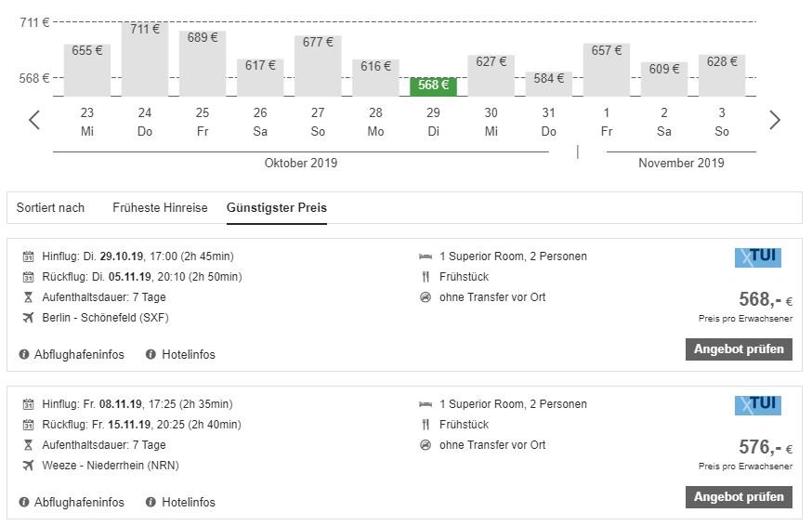Click info icon beside second Abflughafeninfos

[24, 503]
